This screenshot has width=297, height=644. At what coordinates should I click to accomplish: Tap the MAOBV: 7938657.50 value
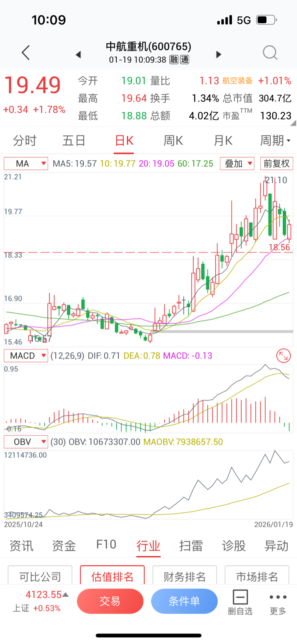coord(183,441)
